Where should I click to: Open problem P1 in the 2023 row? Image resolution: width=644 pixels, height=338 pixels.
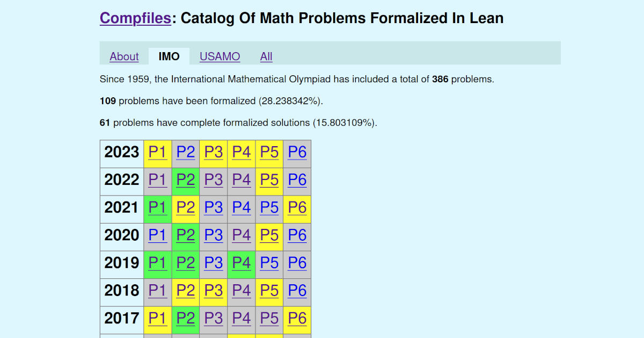pyautogui.click(x=158, y=152)
